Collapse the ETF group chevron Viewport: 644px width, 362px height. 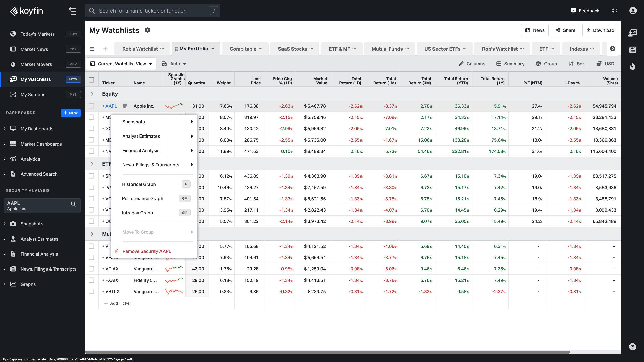click(92, 164)
